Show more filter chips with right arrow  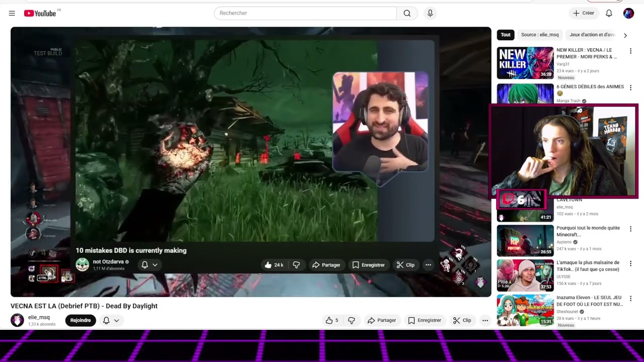(625, 35)
